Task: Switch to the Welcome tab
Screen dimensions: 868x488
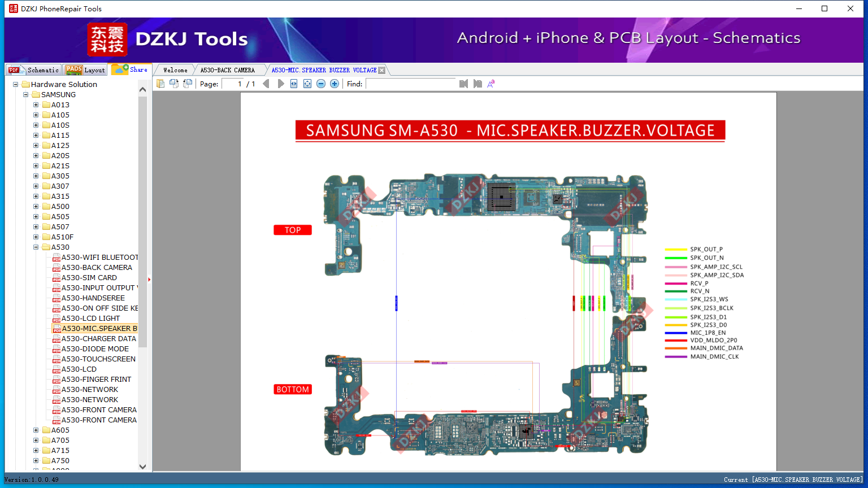Action: pyautogui.click(x=175, y=70)
